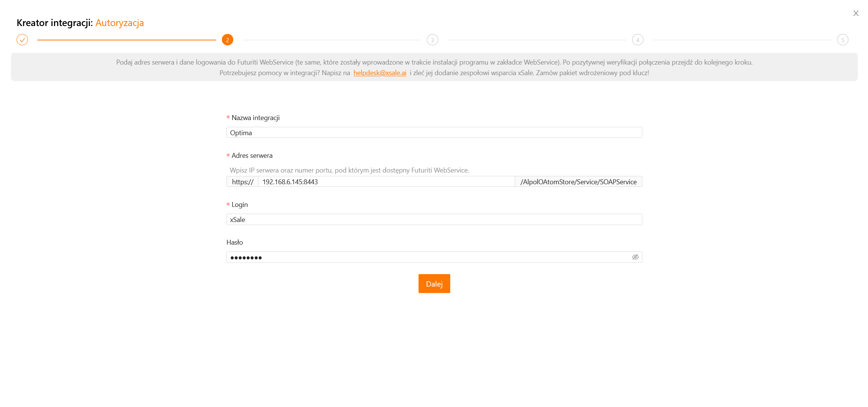Click the Login field label
The height and width of the screenshot is (407, 868).
point(240,205)
